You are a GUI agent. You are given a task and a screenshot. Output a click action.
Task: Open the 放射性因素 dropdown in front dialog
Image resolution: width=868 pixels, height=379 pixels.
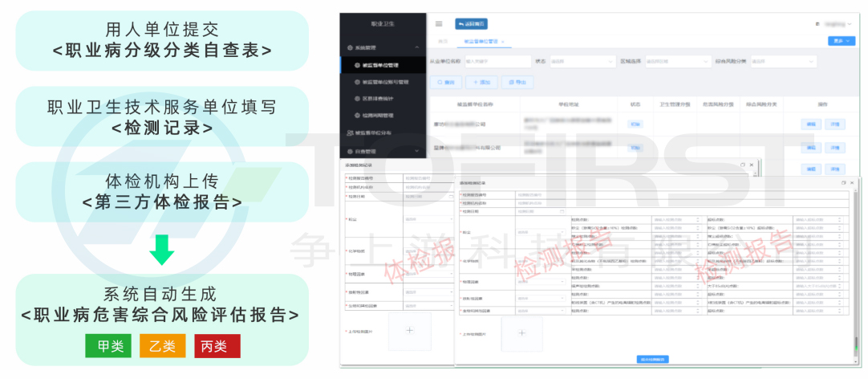tap(541, 298)
